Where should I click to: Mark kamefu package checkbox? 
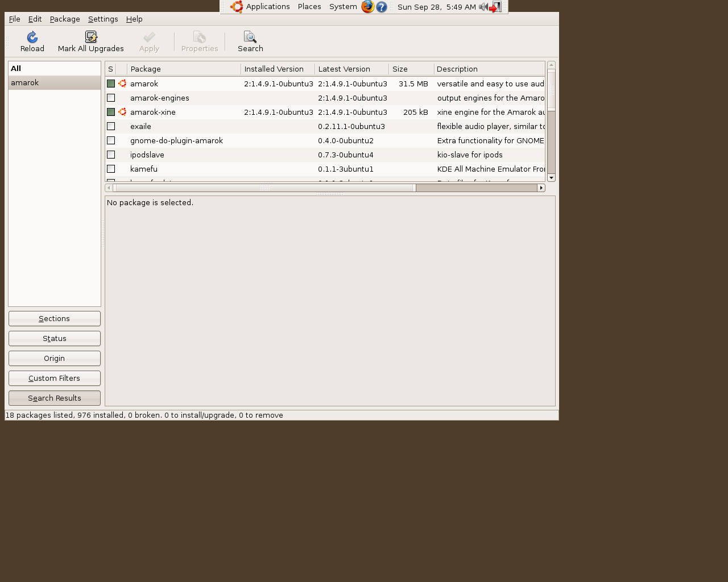point(111,169)
